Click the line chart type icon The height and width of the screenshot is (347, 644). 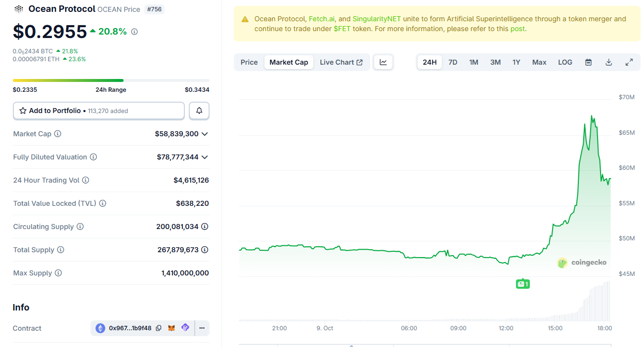383,62
